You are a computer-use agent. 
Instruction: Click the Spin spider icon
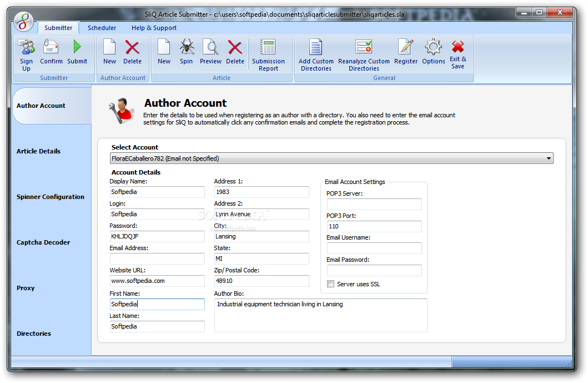pyautogui.click(x=187, y=52)
